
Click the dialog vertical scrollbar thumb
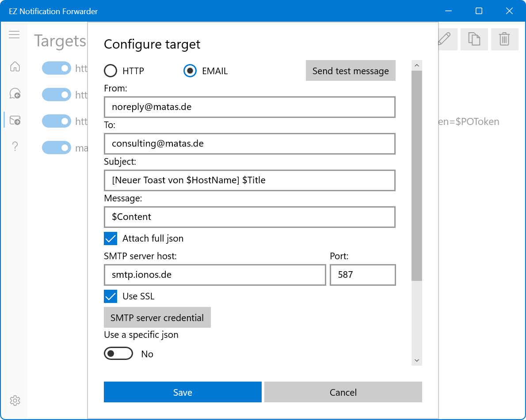tap(417, 176)
